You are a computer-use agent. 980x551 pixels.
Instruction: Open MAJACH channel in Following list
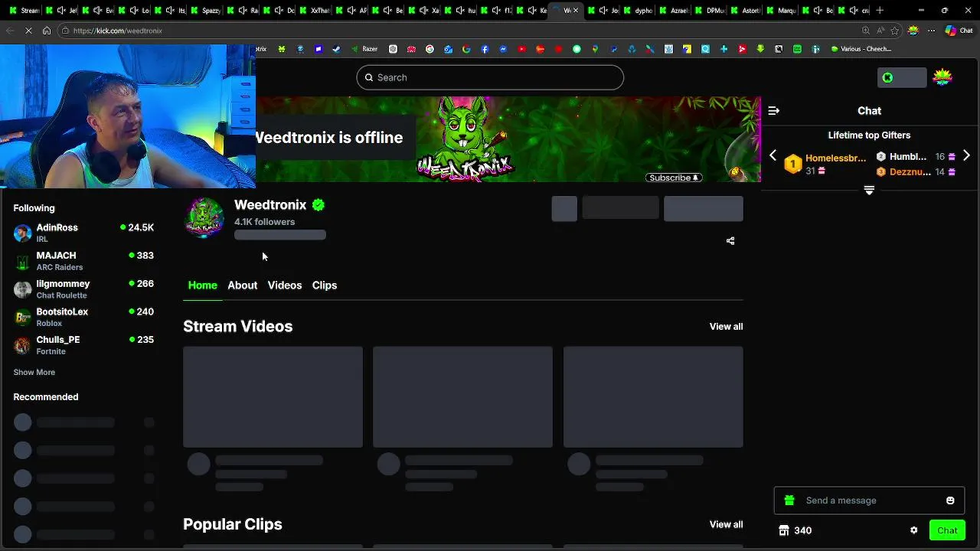click(83, 261)
